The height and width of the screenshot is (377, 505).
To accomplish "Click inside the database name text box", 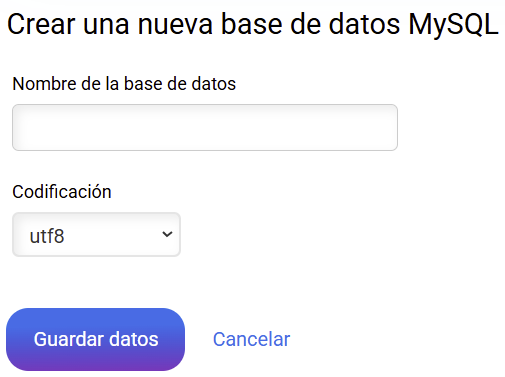I will (205, 127).
